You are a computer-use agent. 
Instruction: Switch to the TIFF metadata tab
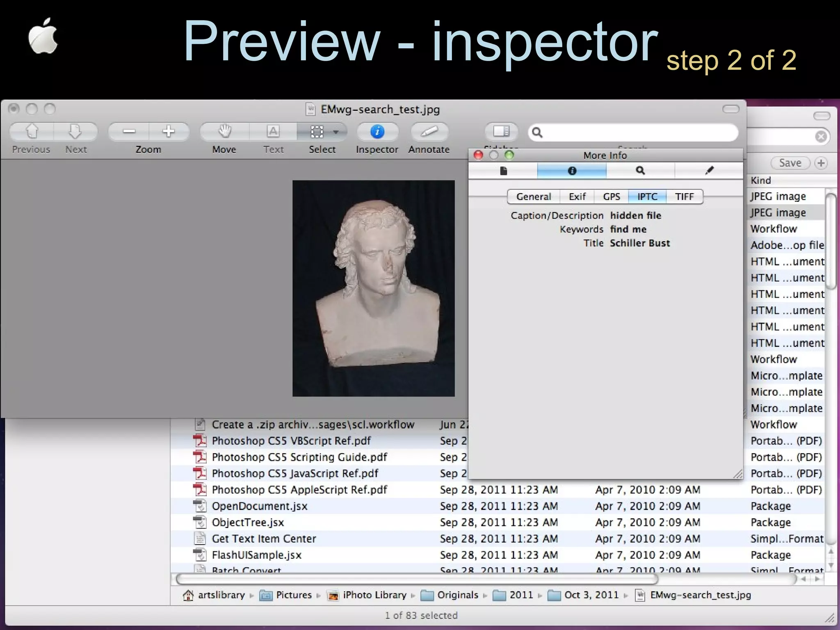pyautogui.click(x=685, y=197)
